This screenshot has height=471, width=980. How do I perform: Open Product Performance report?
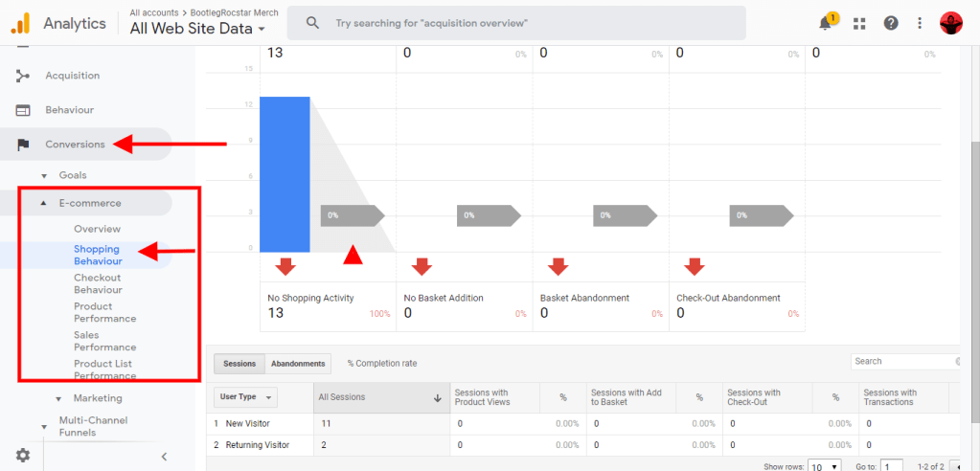pos(104,312)
